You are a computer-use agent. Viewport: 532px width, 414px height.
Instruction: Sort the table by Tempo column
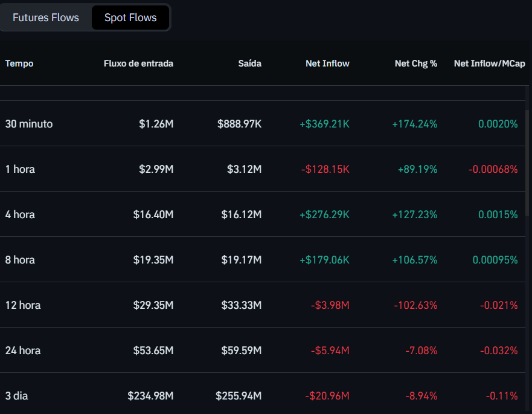19,63
